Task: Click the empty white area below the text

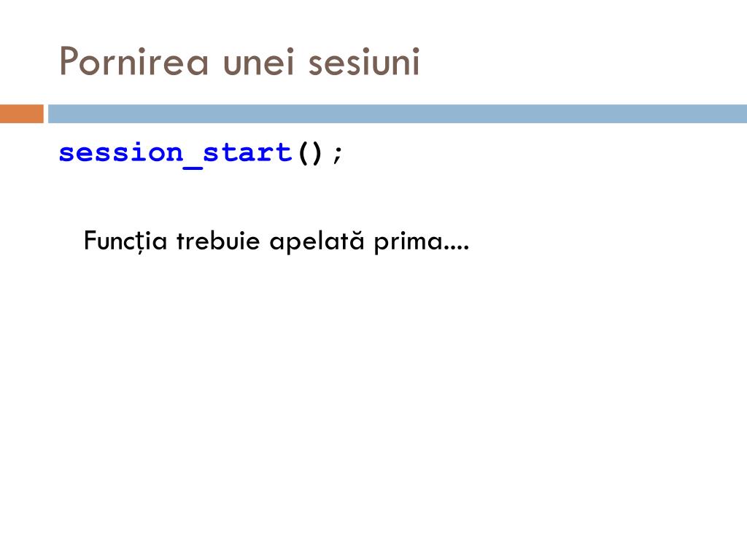Action: click(x=373, y=405)
